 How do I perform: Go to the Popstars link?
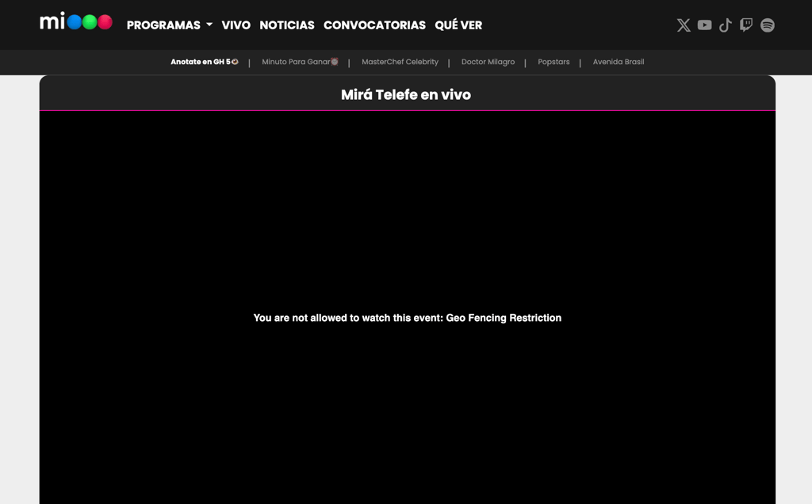click(x=553, y=62)
